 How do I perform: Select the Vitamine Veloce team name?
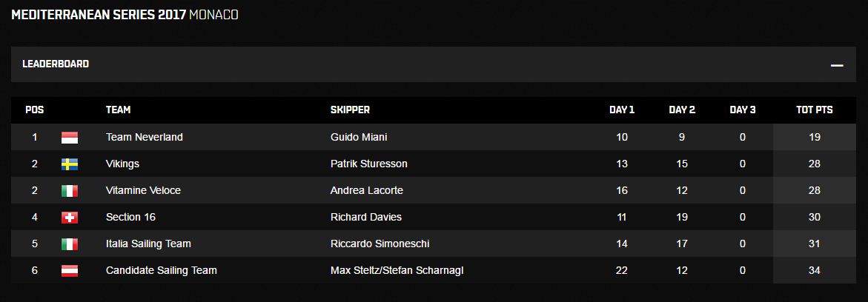pos(143,190)
